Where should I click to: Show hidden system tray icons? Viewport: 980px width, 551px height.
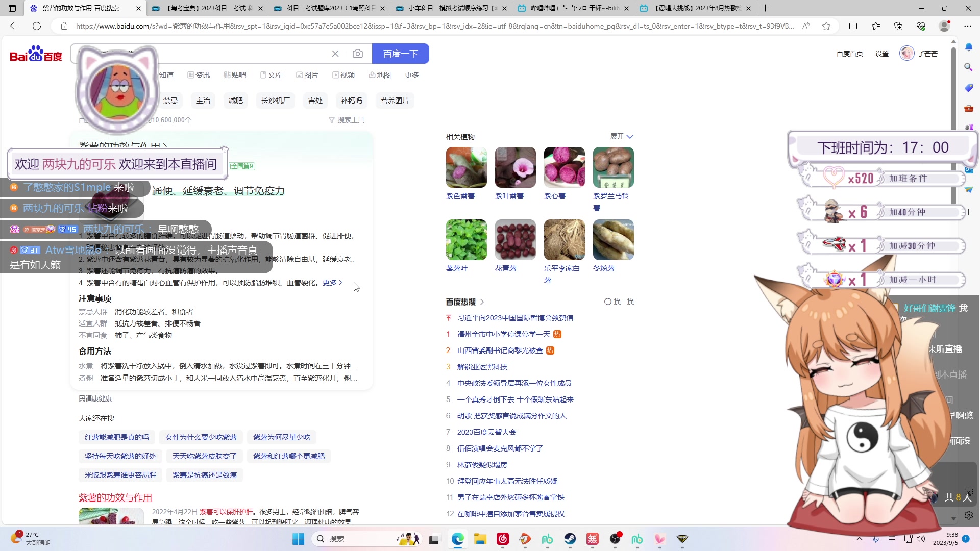click(x=860, y=539)
